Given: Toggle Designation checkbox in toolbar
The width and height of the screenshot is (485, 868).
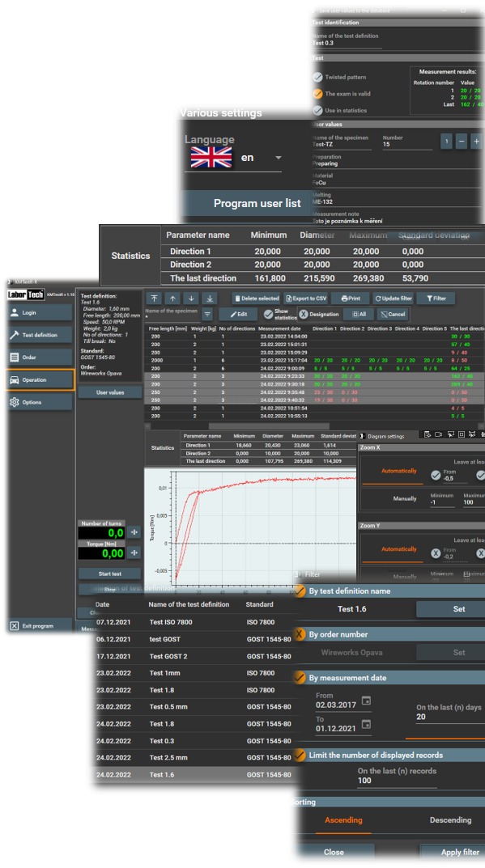Looking at the screenshot, I should [x=303, y=314].
